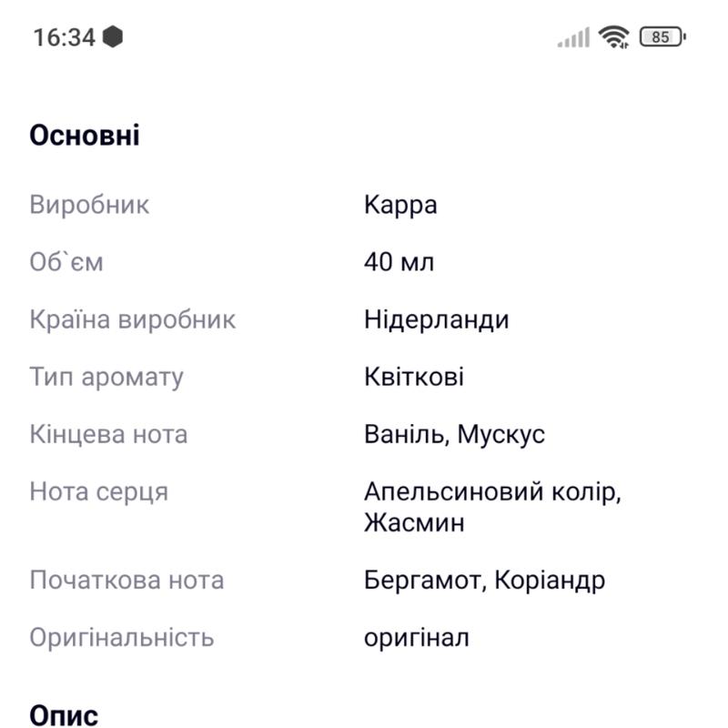Select the Основні section heading
This screenshot has height=728, width=728.
point(85,136)
